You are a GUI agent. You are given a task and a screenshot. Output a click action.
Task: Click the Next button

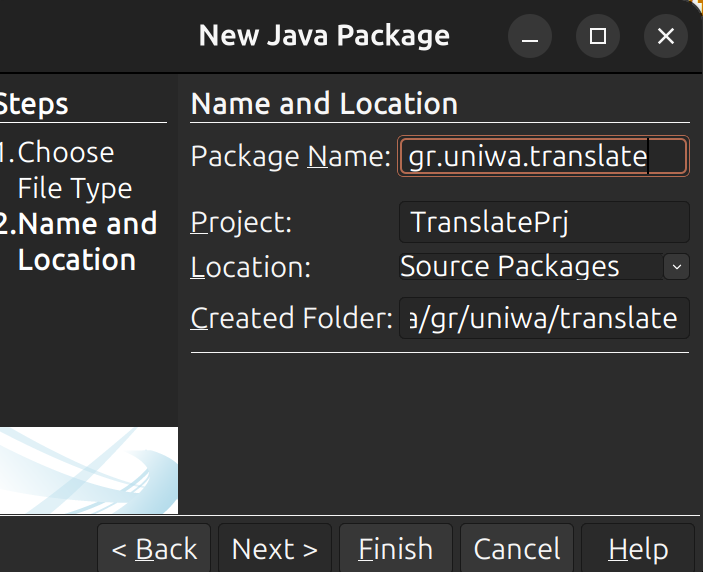(275, 549)
